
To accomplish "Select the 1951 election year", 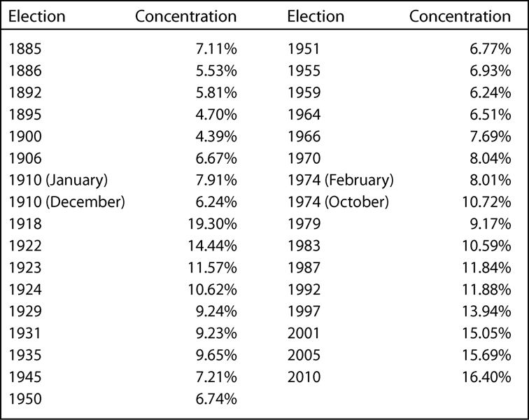I will 304,49.
